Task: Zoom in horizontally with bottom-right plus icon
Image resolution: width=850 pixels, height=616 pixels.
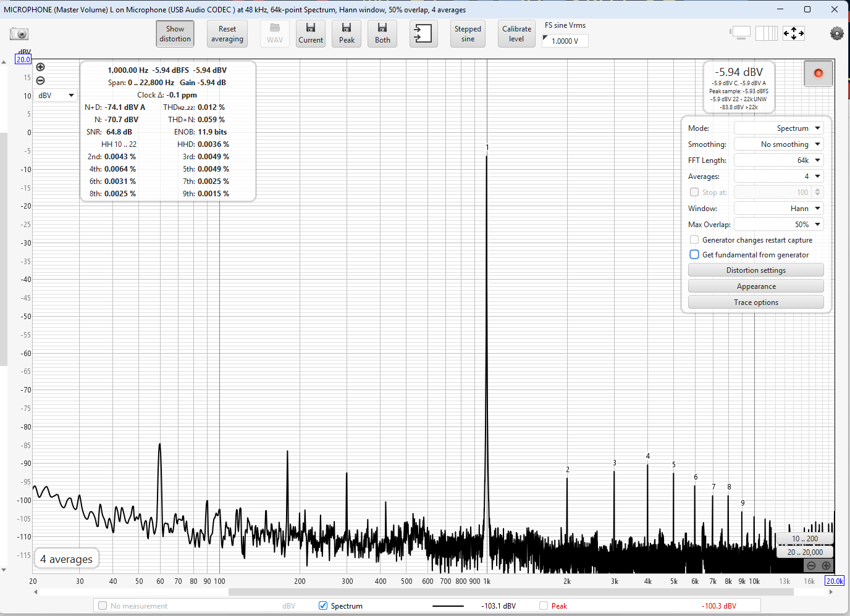Action: click(x=826, y=565)
